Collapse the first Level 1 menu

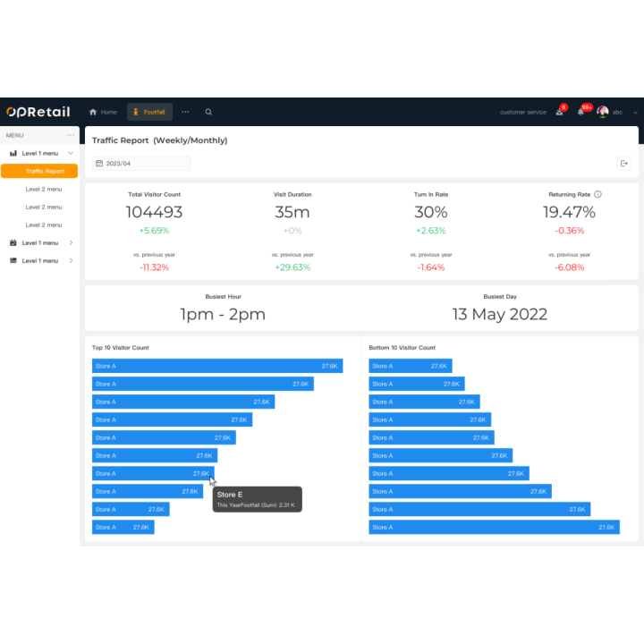click(71, 153)
